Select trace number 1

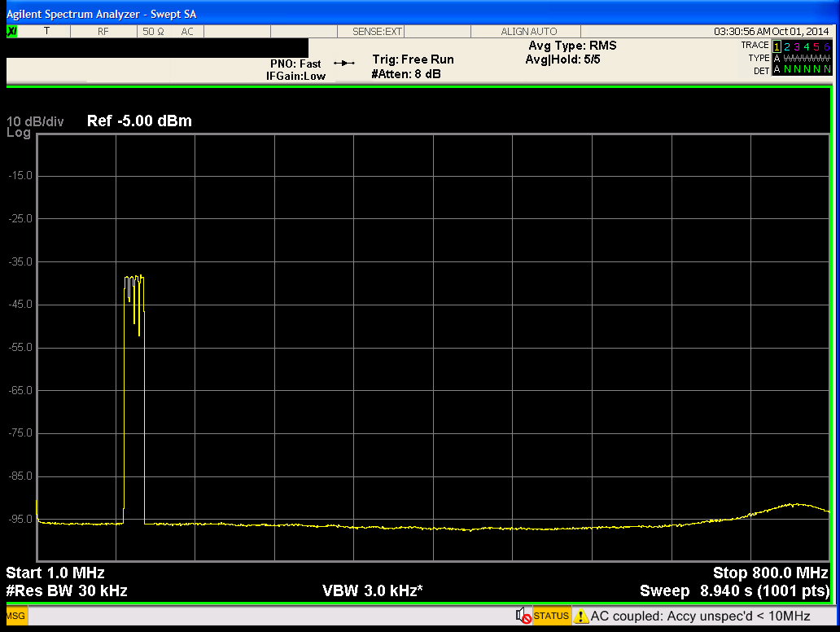(x=777, y=46)
